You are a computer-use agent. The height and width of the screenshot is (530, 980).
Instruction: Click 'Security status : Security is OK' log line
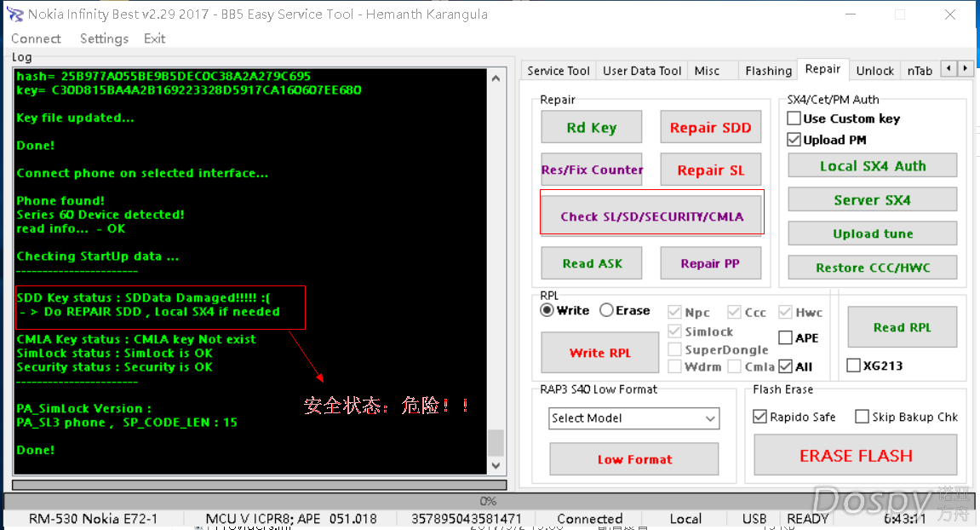pos(114,367)
